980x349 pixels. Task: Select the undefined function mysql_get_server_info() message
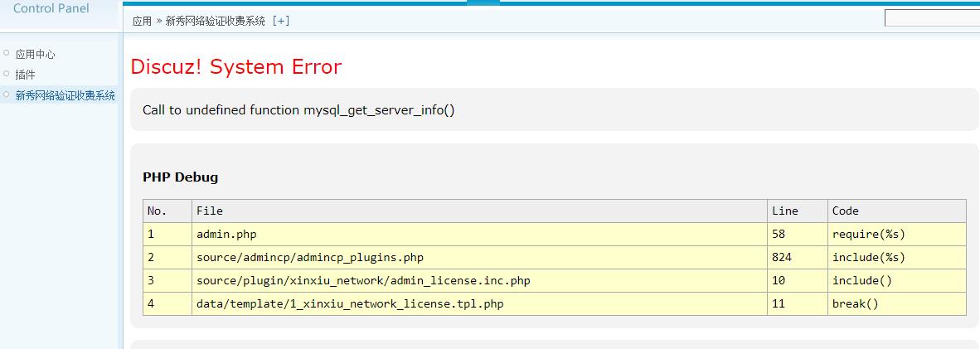pos(298,110)
